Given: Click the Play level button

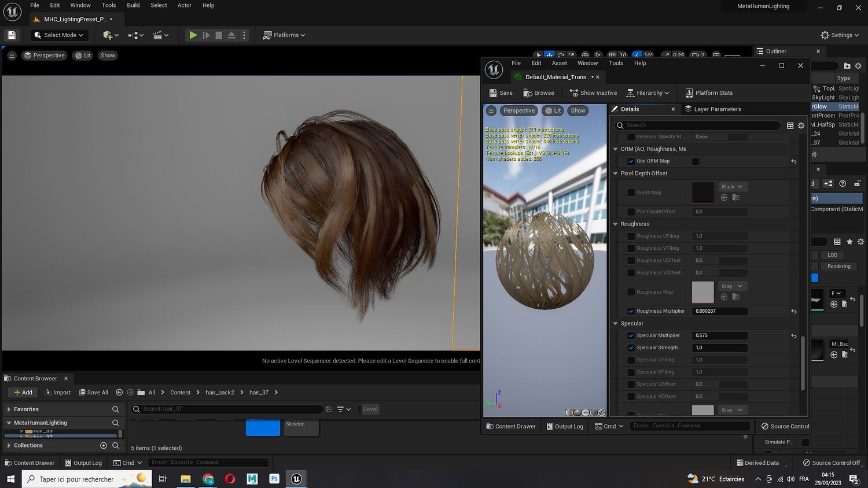Looking at the screenshot, I should 193,35.
